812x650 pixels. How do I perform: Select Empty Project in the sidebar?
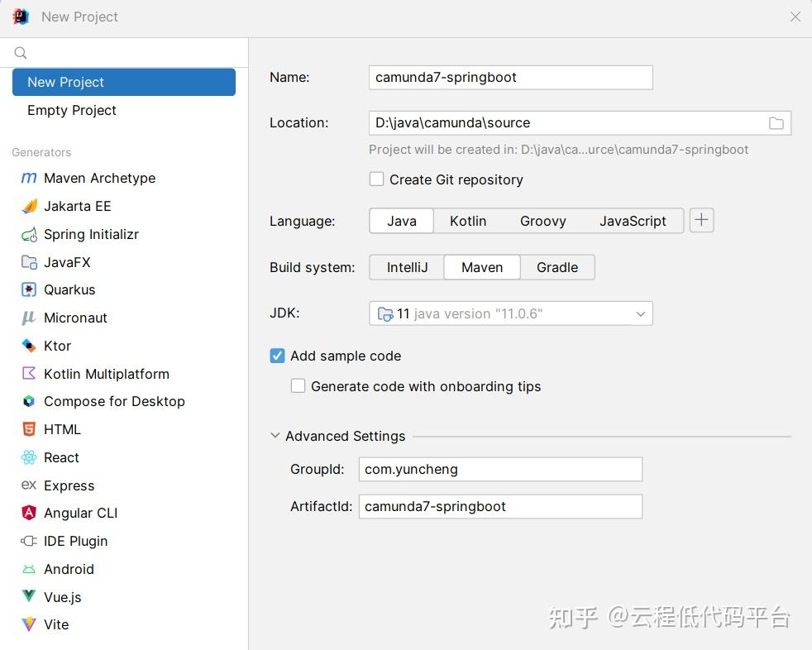[72, 110]
